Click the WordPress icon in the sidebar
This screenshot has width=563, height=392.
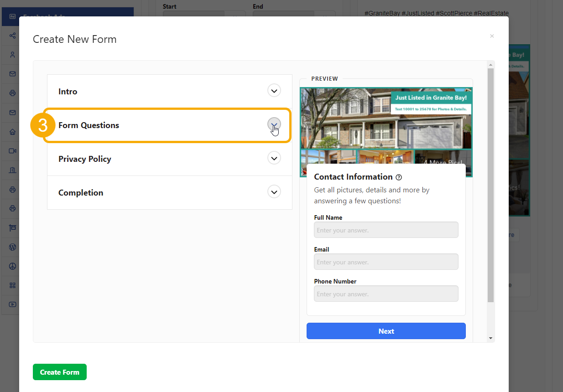pyautogui.click(x=11, y=247)
